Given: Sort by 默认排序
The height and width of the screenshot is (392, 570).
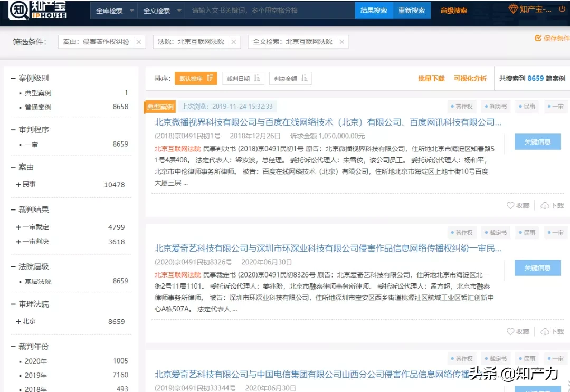Looking at the screenshot, I should pos(196,79).
